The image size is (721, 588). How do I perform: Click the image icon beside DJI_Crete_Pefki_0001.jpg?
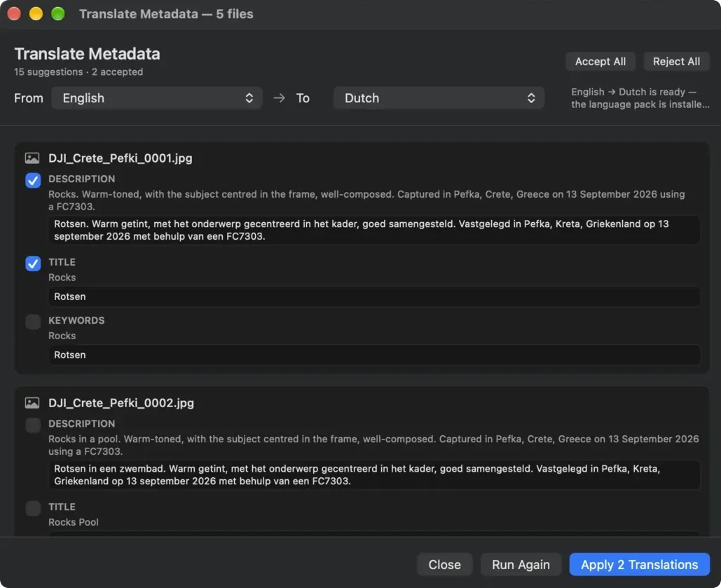[32, 158]
